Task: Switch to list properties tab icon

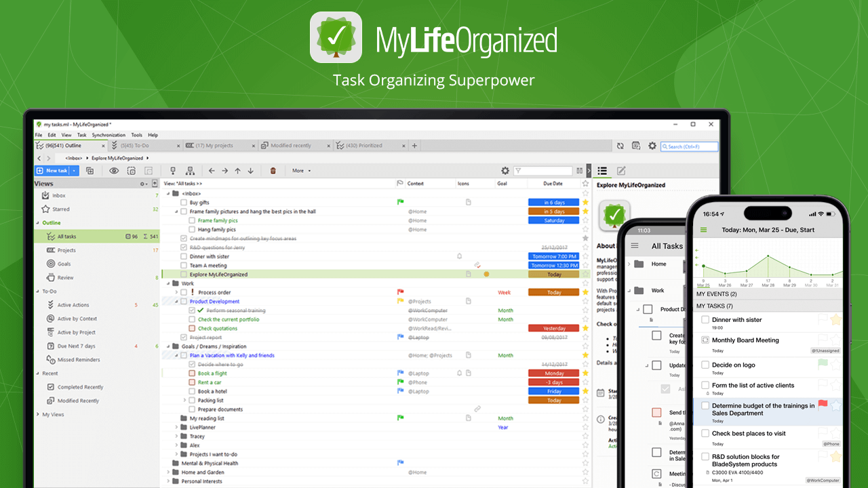Action: (x=602, y=171)
